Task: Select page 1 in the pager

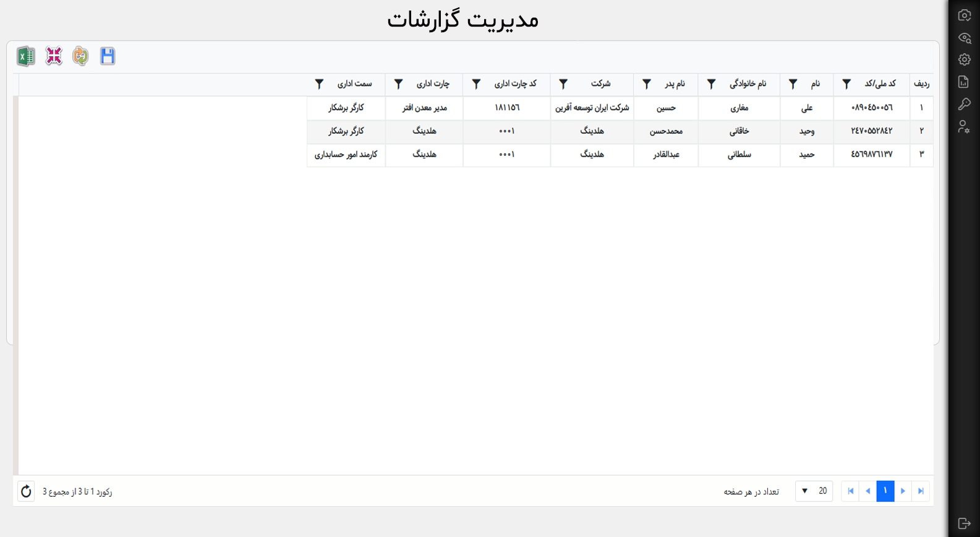Action: [x=885, y=491]
